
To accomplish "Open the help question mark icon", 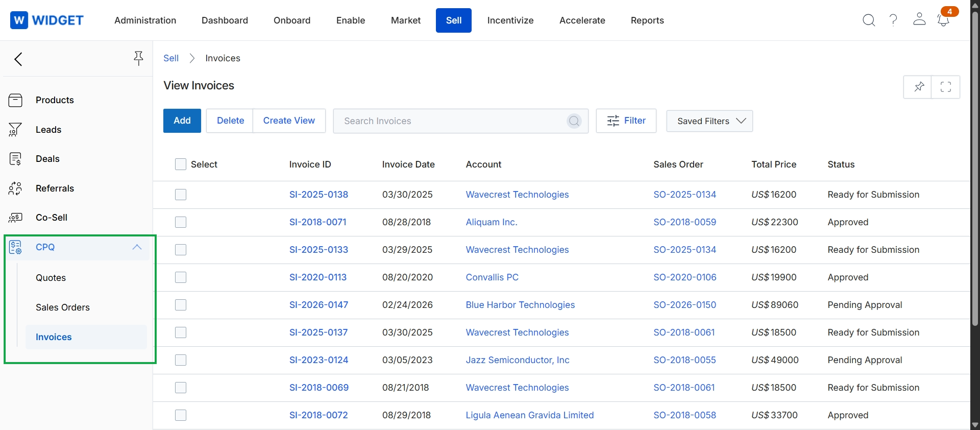I will (893, 20).
